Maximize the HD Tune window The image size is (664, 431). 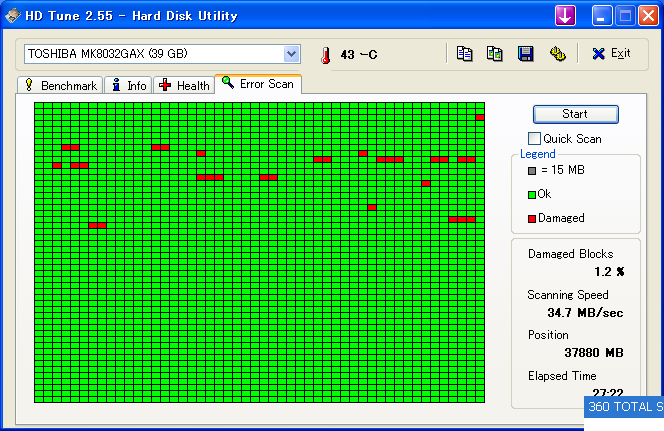[625, 15]
